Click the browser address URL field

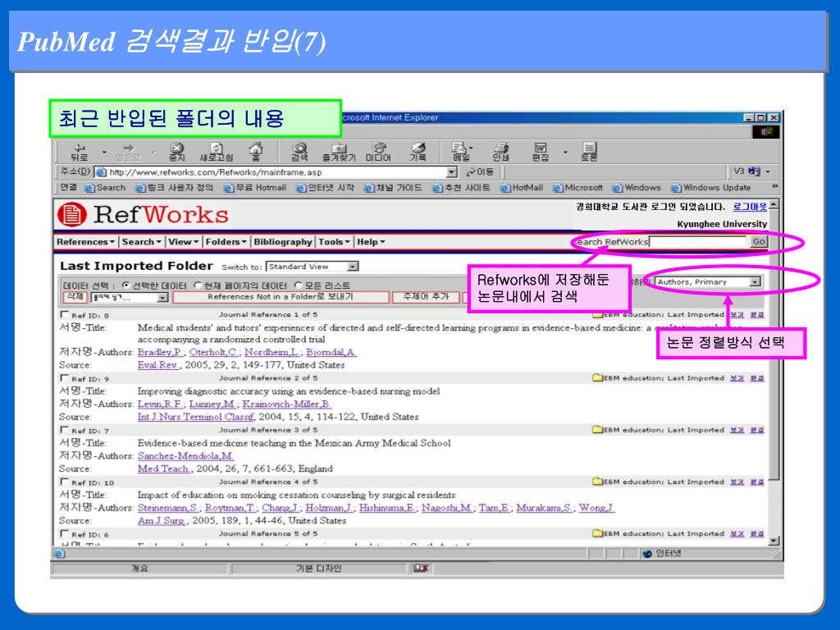click(x=277, y=172)
